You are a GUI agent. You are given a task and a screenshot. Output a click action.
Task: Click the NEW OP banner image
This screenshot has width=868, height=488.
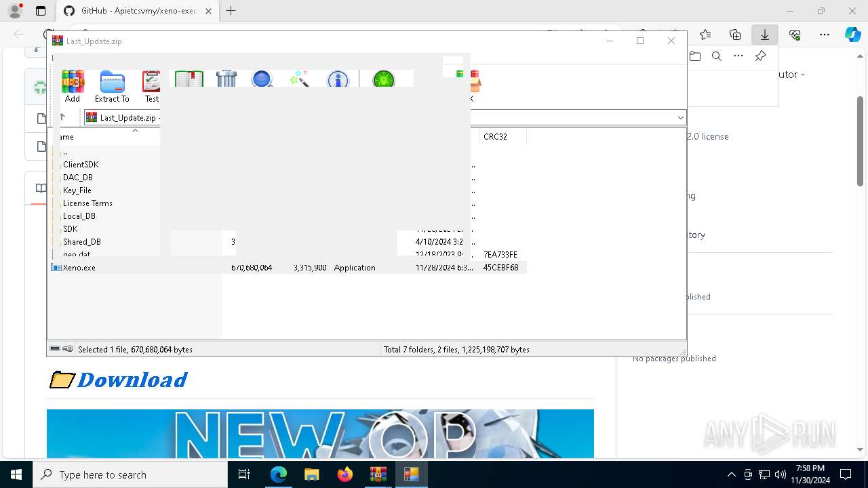click(320, 434)
